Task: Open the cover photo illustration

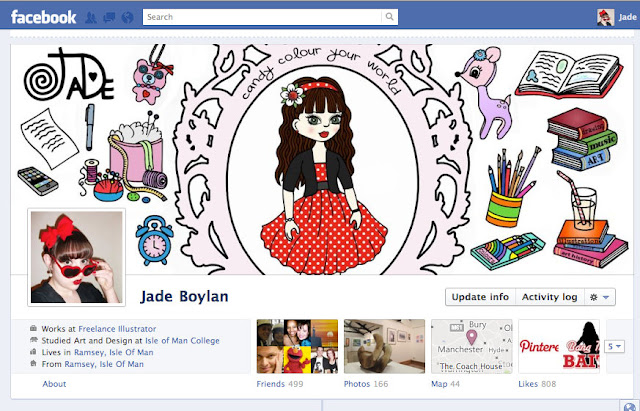Action: tap(322, 159)
